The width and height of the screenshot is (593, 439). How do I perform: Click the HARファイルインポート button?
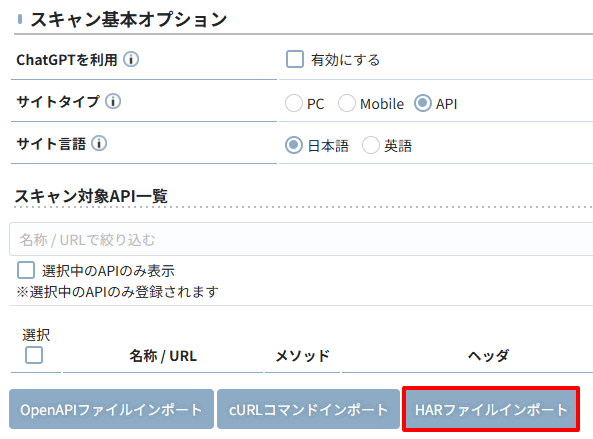pos(491,409)
